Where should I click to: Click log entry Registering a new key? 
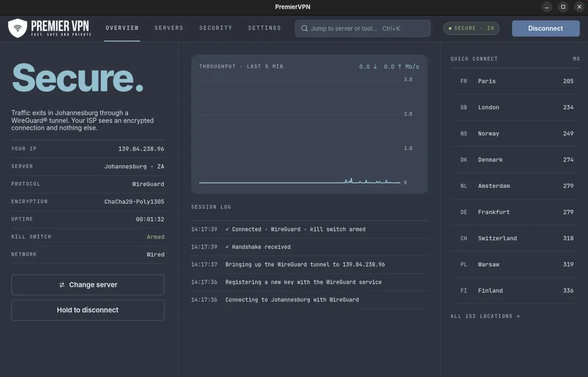tap(309, 282)
